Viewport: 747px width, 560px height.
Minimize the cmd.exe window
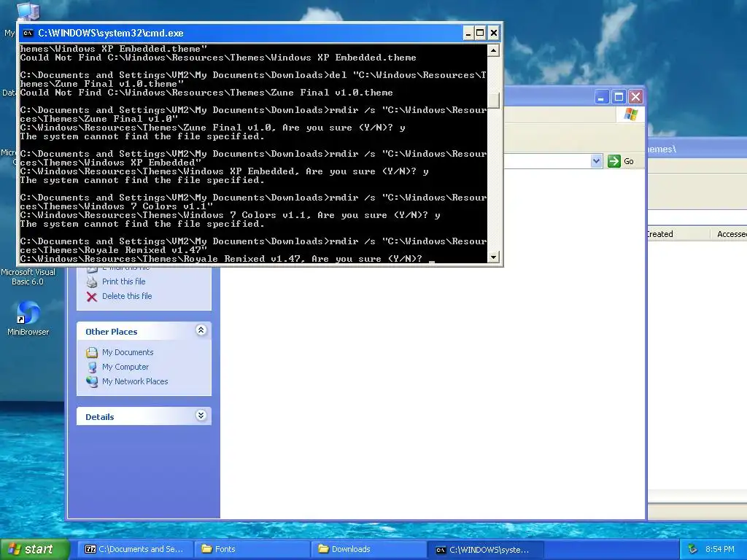pyautogui.click(x=468, y=34)
